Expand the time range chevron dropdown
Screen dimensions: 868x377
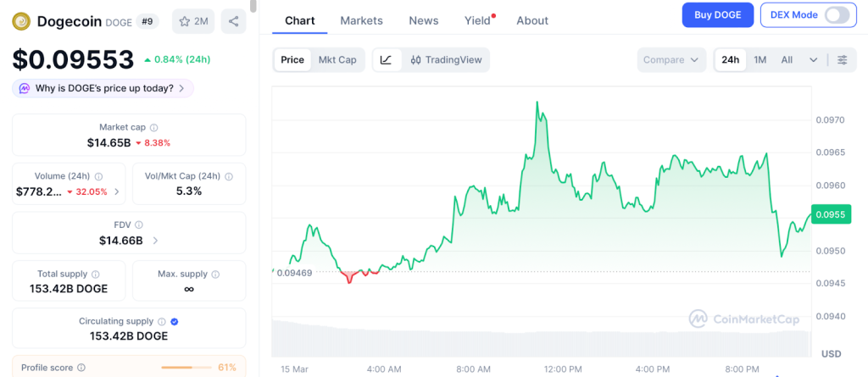click(814, 60)
